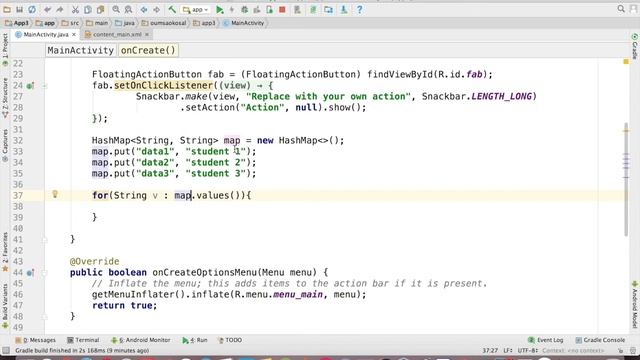Image resolution: width=640 pixels, height=360 pixels.
Task: Open the Gradle side panel
Action: [x=635, y=46]
